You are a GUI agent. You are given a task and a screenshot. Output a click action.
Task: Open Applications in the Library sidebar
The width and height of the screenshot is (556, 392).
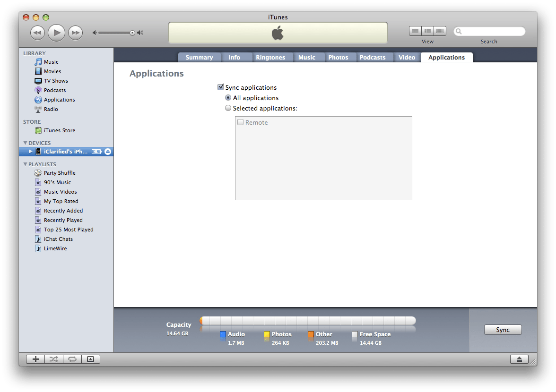(x=59, y=100)
